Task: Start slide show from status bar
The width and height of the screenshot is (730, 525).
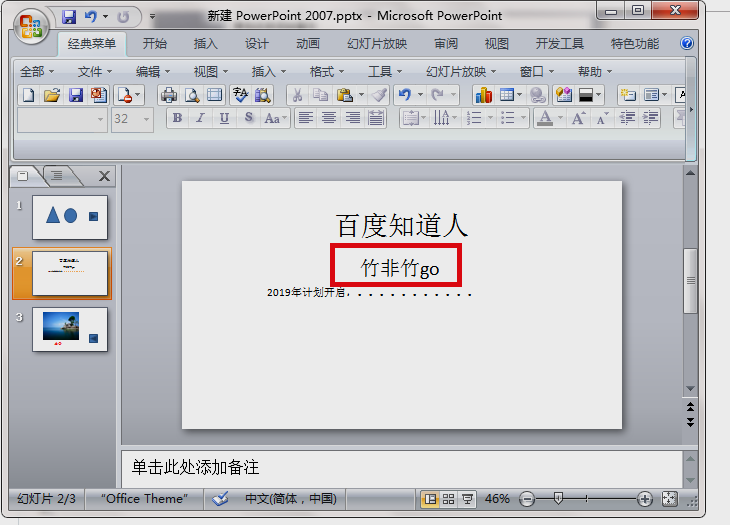Action: click(467, 499)
